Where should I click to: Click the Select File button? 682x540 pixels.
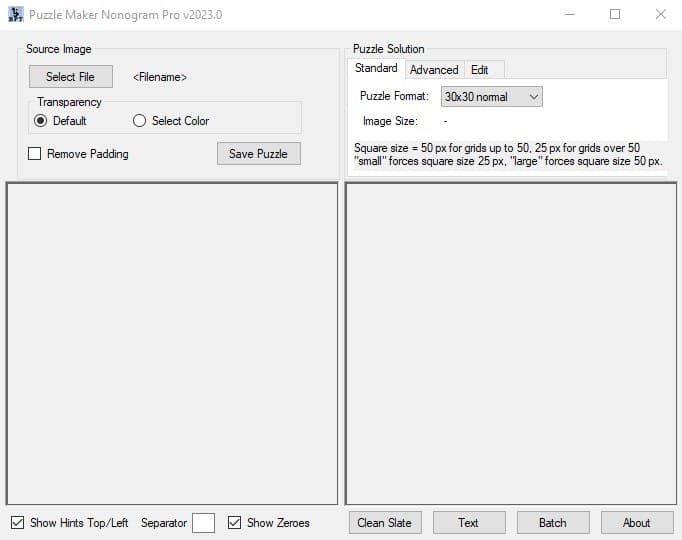70,77
